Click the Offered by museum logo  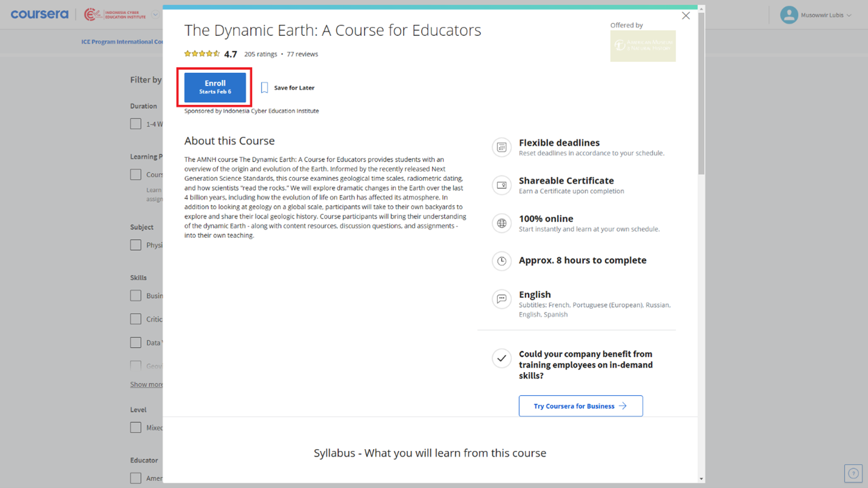pos(643,46)
